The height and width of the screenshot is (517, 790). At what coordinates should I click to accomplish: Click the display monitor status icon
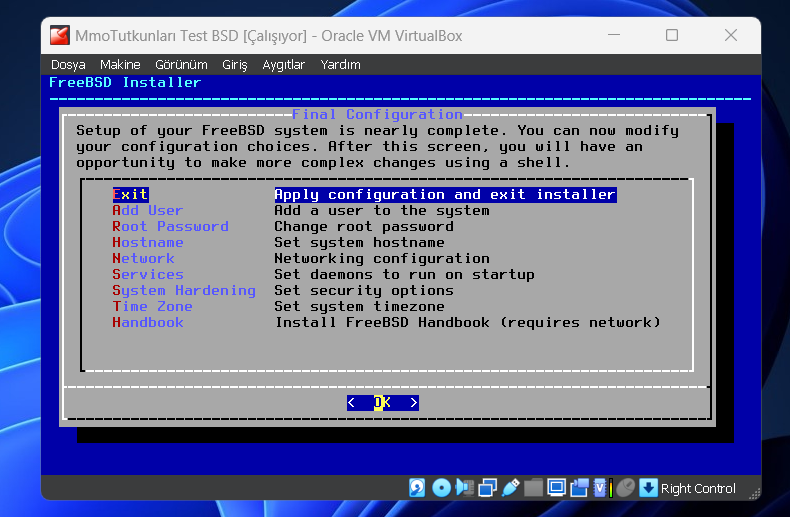[556, 488]
